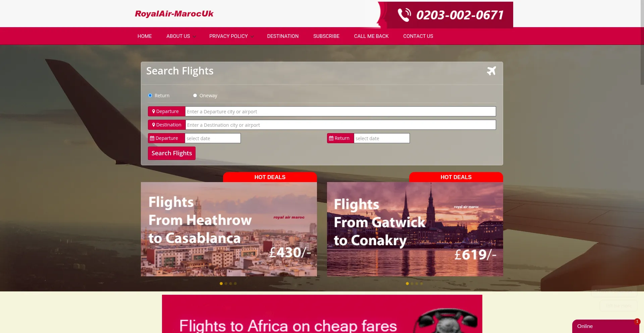The width and height of the screenshot is (644, 333).
Task: Open the Heathrow to Casablanca hot deal
Action: pyautogui.click(x=229, y=229)
